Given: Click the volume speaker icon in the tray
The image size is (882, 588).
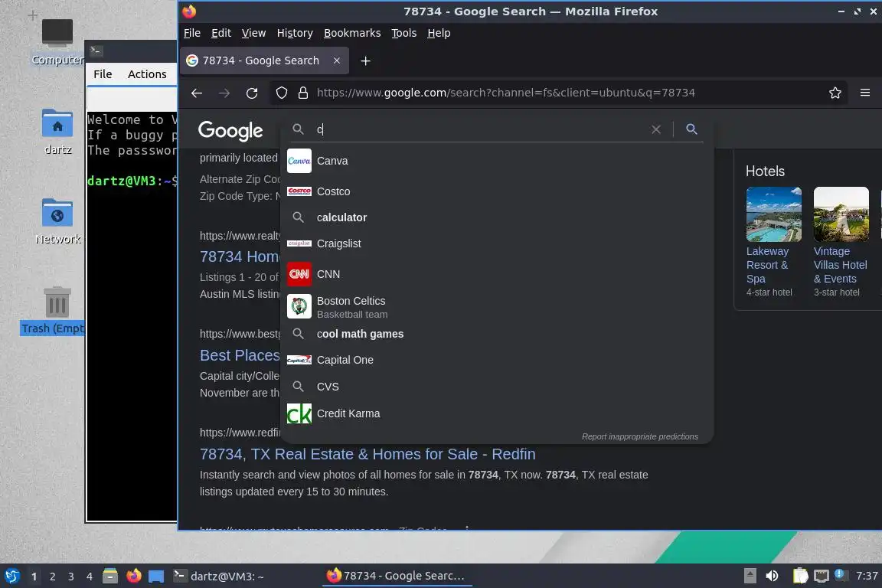Looking at the screenshot, I should 772,577.
